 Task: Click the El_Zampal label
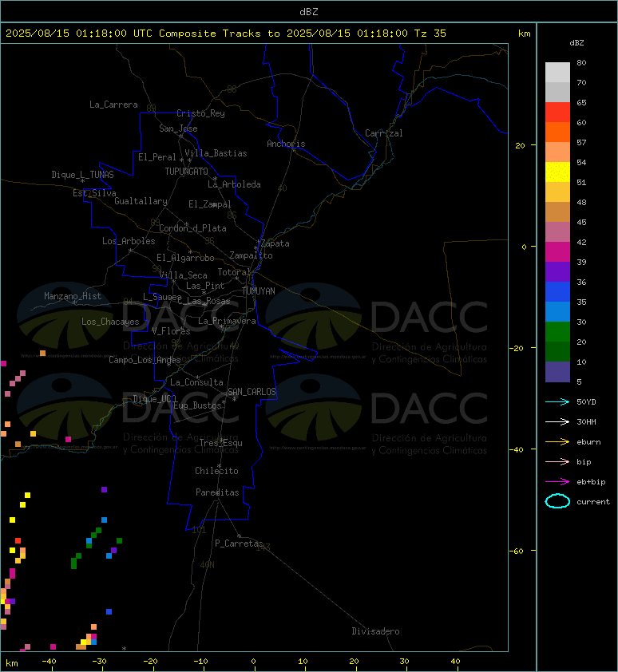point(210,204)
